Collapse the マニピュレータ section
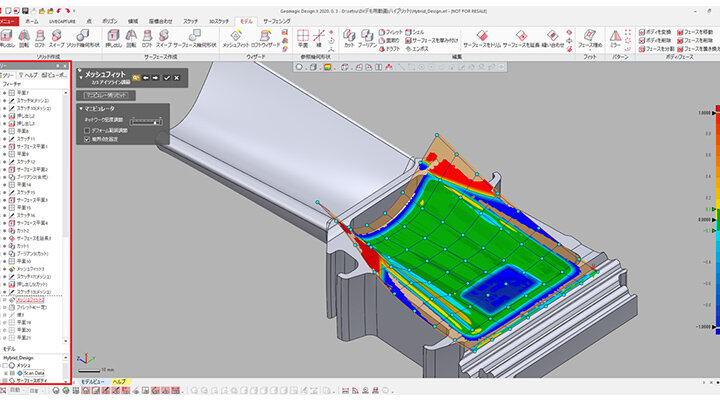Screen dimensions: 720x400 tap(80, 108)
